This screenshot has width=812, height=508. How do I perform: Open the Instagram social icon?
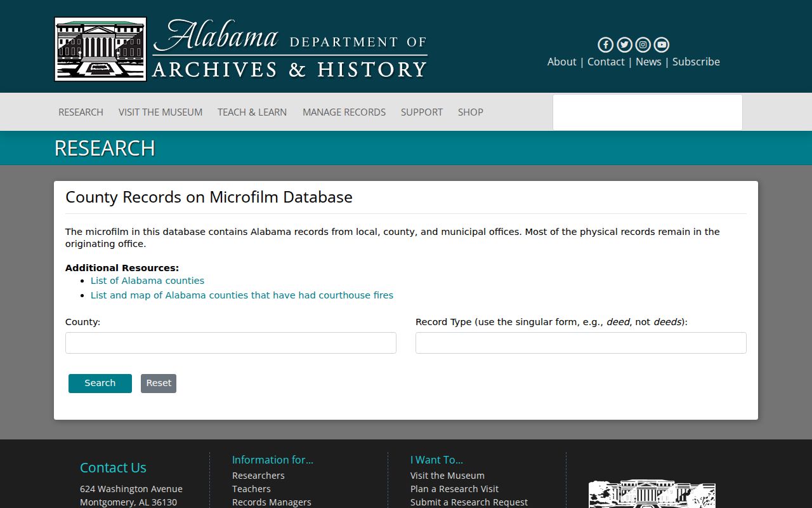pos(643,44)
